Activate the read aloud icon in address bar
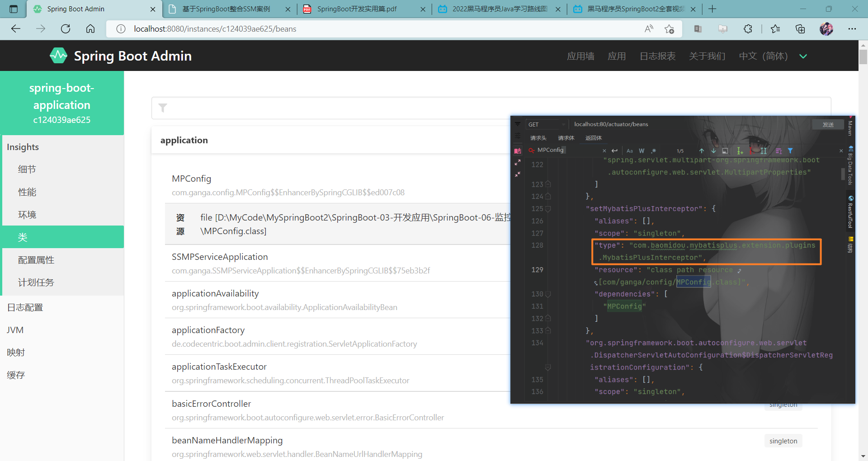868x461 pixels. [x=649, y=29]
